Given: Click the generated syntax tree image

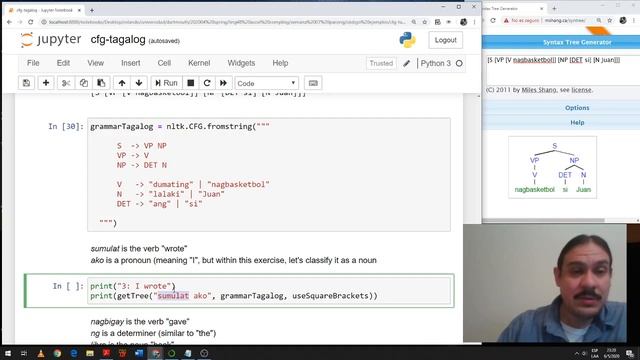Looking at the screenshot, I should (553, 167).
